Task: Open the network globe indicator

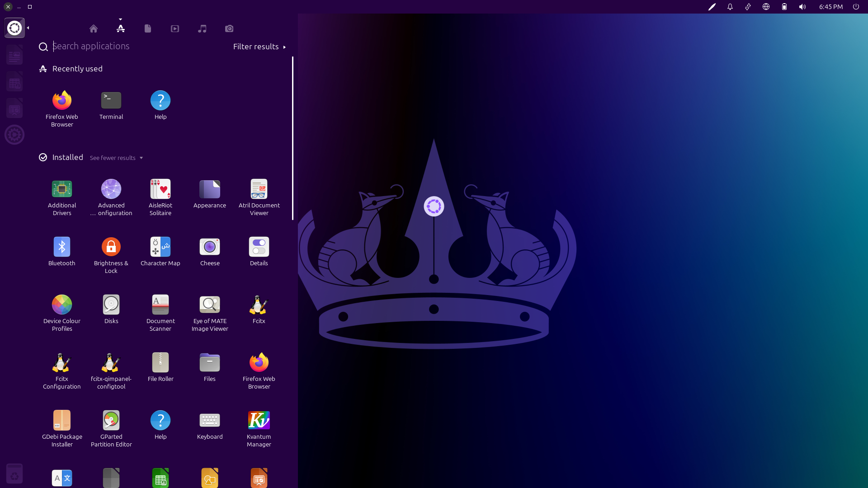Action: click(766, 7)
